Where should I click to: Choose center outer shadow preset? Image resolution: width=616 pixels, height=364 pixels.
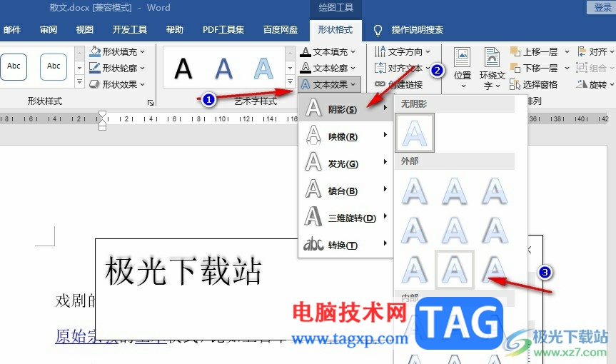point(455,231)
